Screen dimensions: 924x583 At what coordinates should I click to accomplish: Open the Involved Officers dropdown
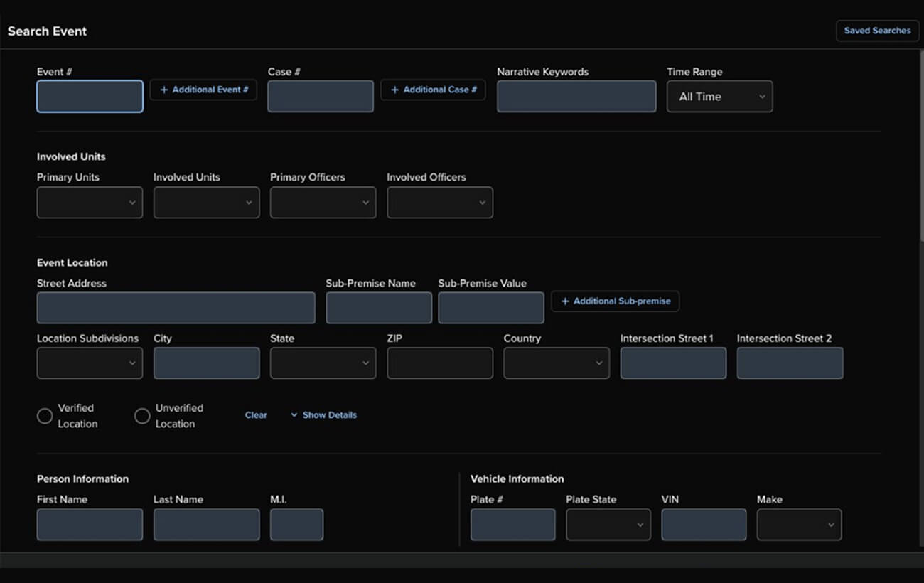(439, 202)
